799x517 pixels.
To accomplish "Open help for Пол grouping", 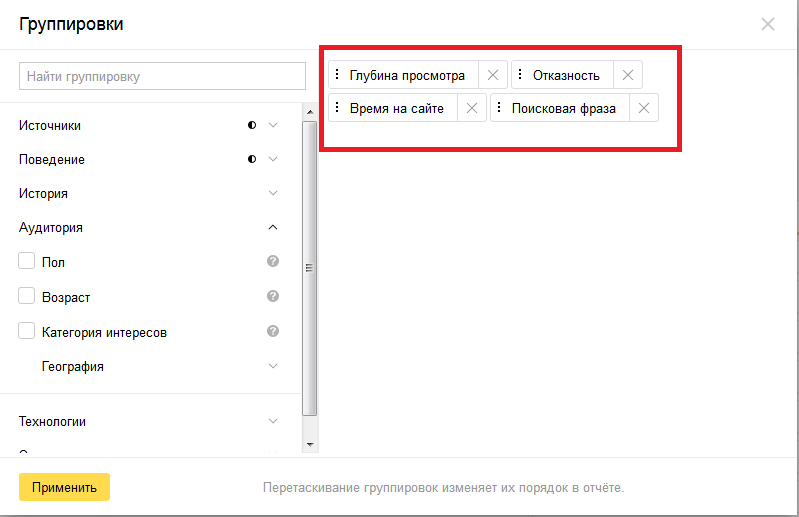I will tap(273, 261).
